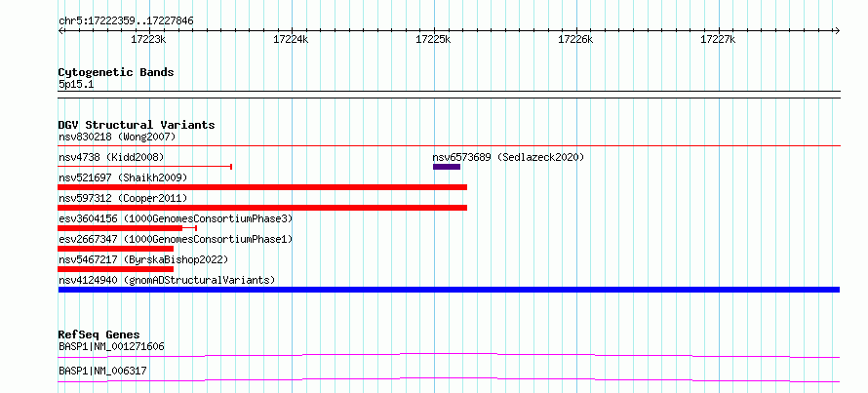Viewport: 868px width, 393px height.
Task: Select variant label nsv521697 (Shaikh2009)
Action: tap(123, 177)
